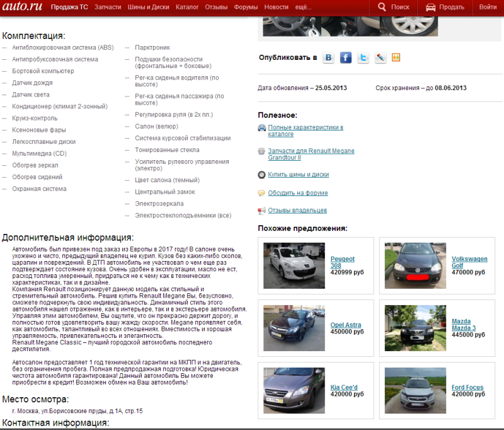Screen dimensions: 504x430
Task: Click the Поиск button in header
Action: point(393,7)
